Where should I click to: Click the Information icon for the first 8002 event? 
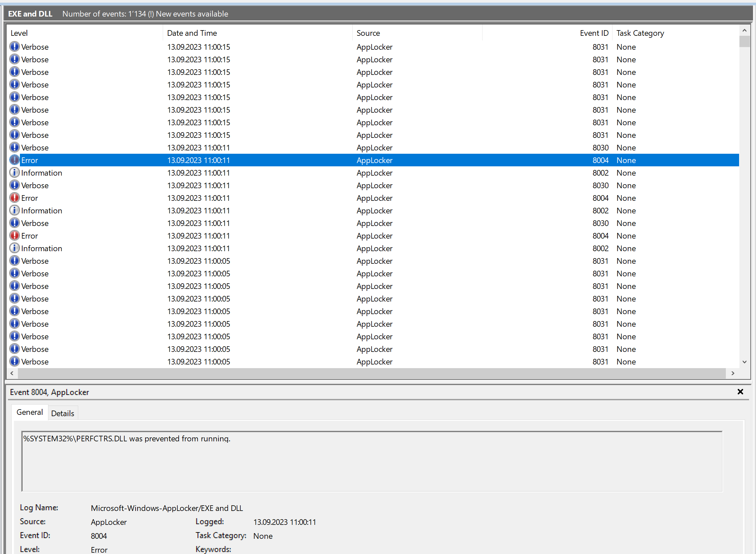[x=14, y=173]
